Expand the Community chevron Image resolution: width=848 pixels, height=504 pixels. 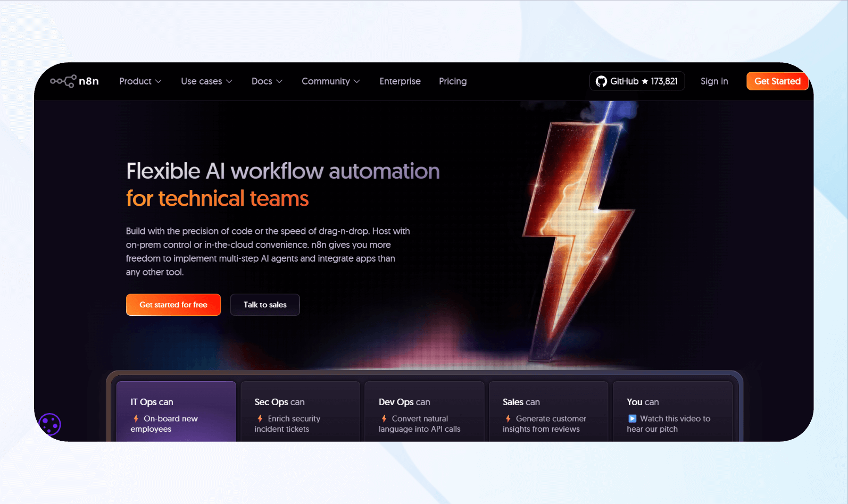coord(357,81)
